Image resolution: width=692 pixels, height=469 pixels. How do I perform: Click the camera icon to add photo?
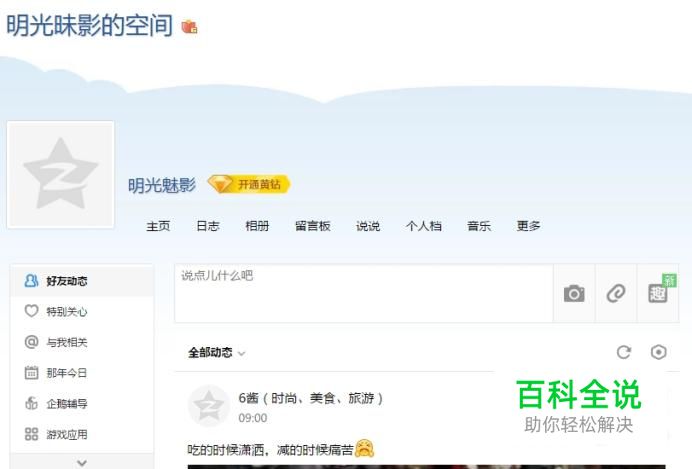[x=574, y=293]
